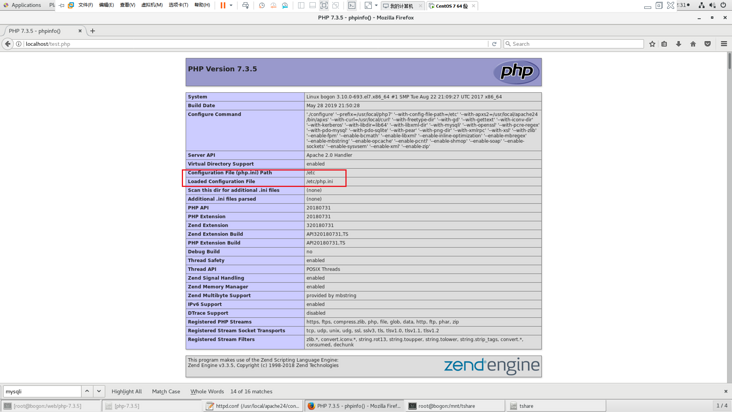
Task: Click the PHP Version 7.3.5 heading
Action: [222, 69]
